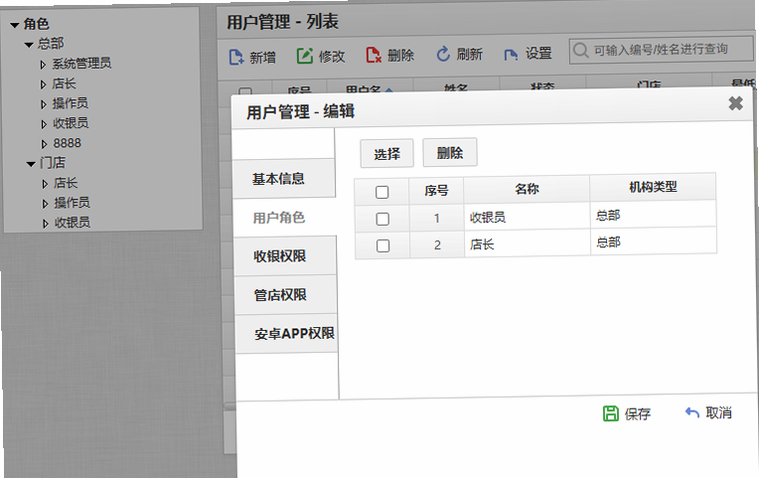Click the 删除 button above the role table
Viewport: 759px width, 478px height.
point(450,153)
